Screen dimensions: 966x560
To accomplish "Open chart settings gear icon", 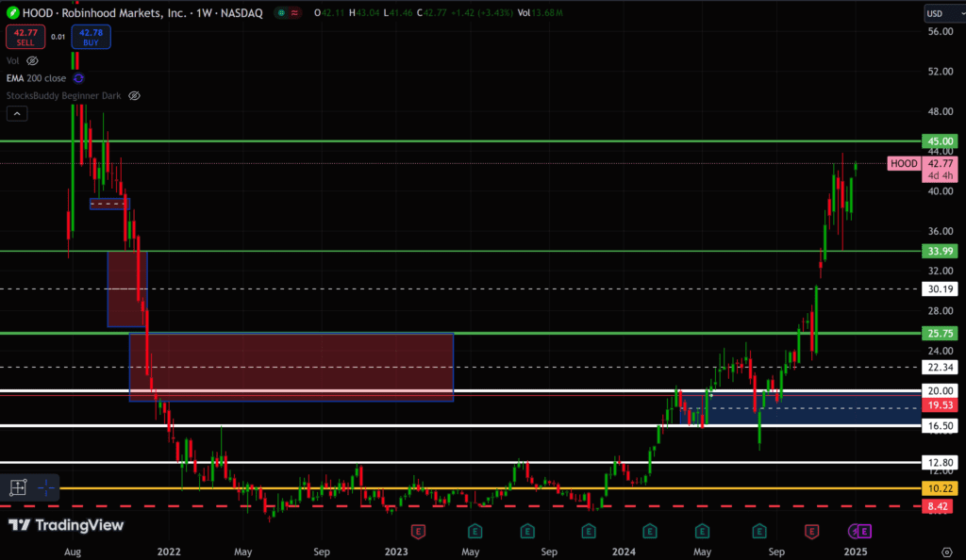I will (947, 552).
